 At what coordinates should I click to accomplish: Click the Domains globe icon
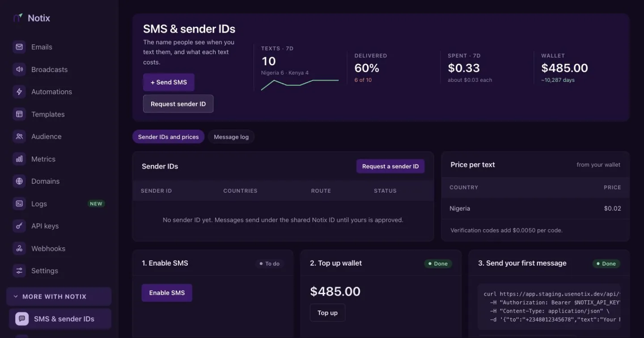(19, 181)
